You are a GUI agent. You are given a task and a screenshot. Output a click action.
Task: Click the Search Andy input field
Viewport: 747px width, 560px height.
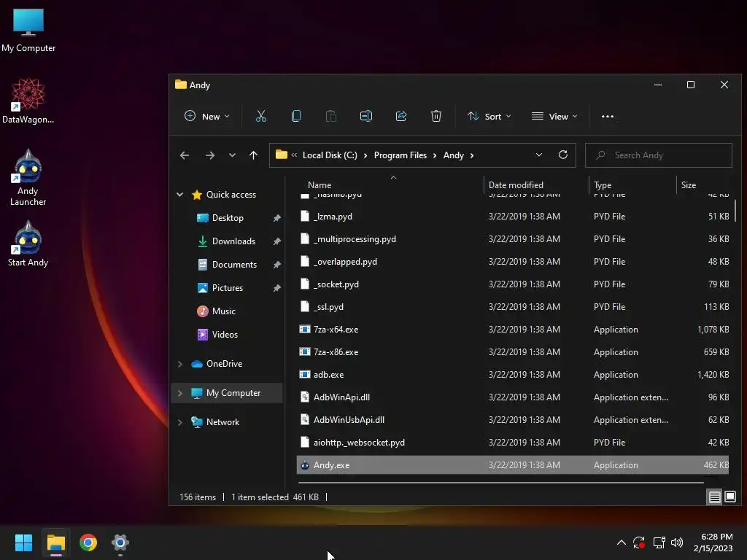[659, 155]
